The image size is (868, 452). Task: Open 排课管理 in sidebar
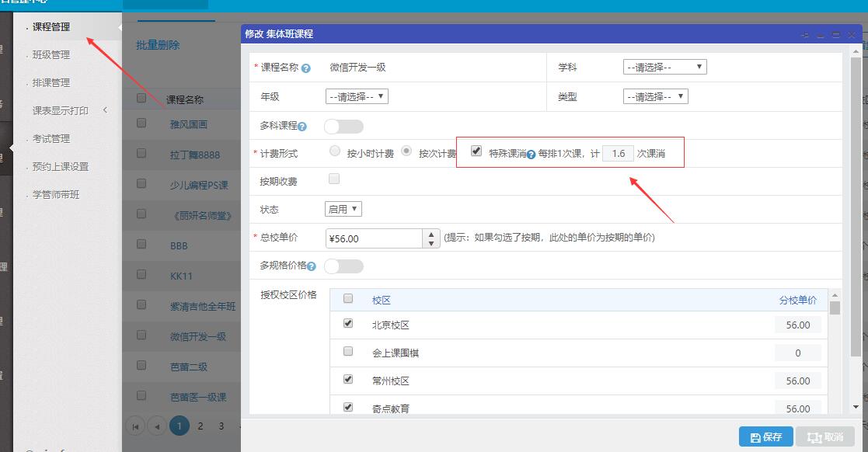coord(51,82)
